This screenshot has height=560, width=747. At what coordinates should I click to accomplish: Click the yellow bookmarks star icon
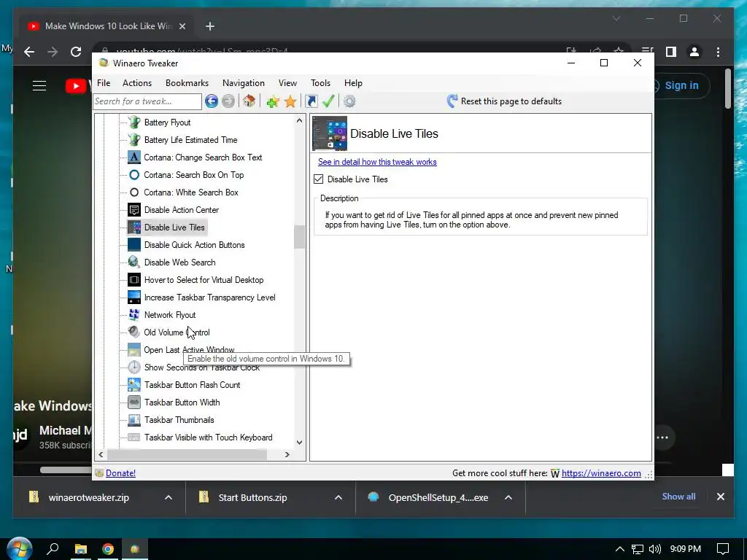290,101
